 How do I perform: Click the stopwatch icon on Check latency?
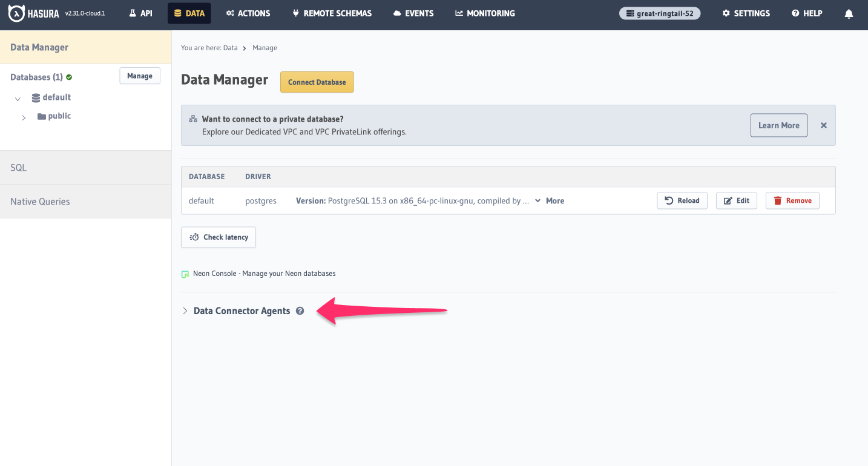pyautogui.click(x=194, y=237)
